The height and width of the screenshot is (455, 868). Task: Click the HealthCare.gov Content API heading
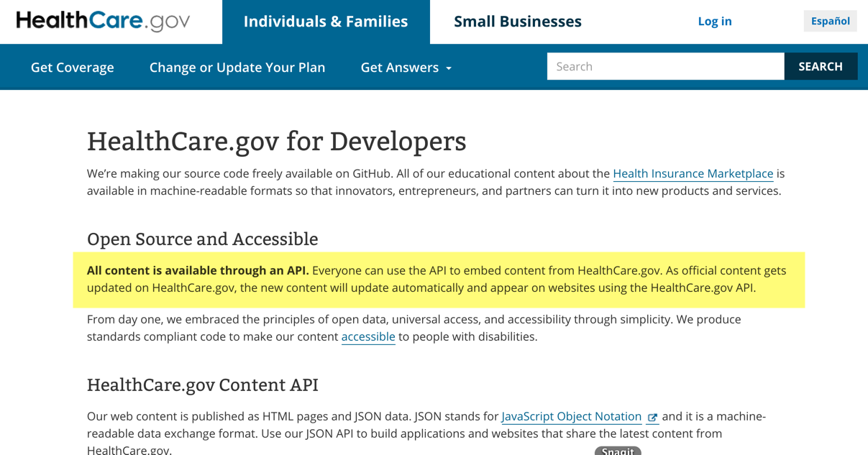202,385
